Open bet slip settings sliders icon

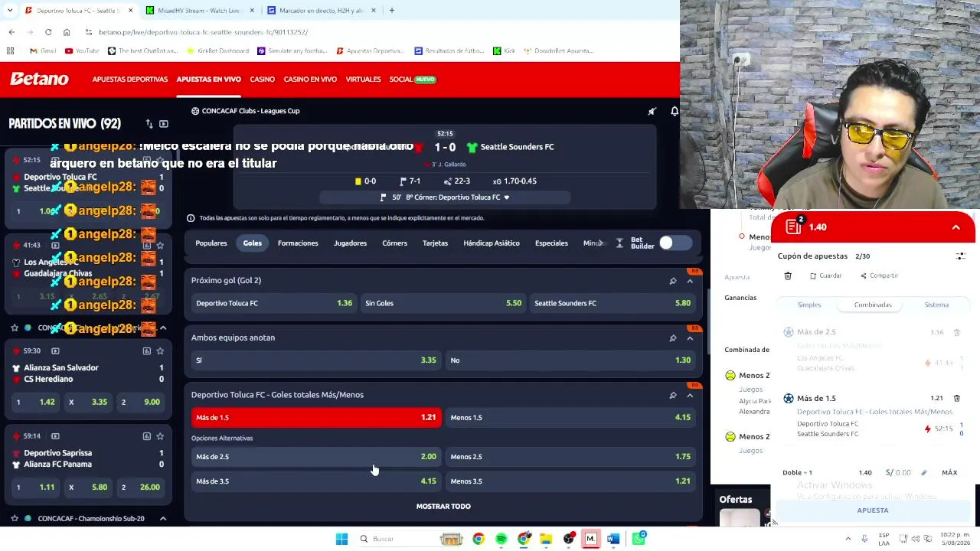click(960, 256)
